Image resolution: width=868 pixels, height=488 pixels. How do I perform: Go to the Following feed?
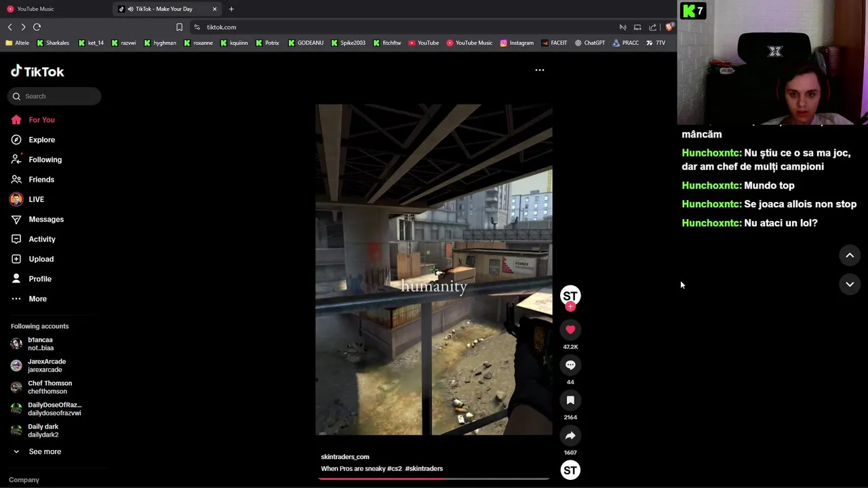36,160
